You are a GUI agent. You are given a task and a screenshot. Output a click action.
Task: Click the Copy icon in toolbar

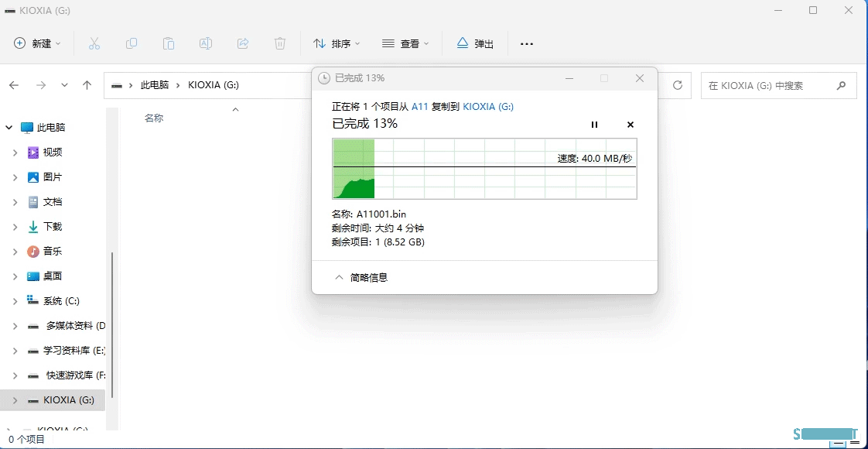pyautogui.click(x=132, y=43)
